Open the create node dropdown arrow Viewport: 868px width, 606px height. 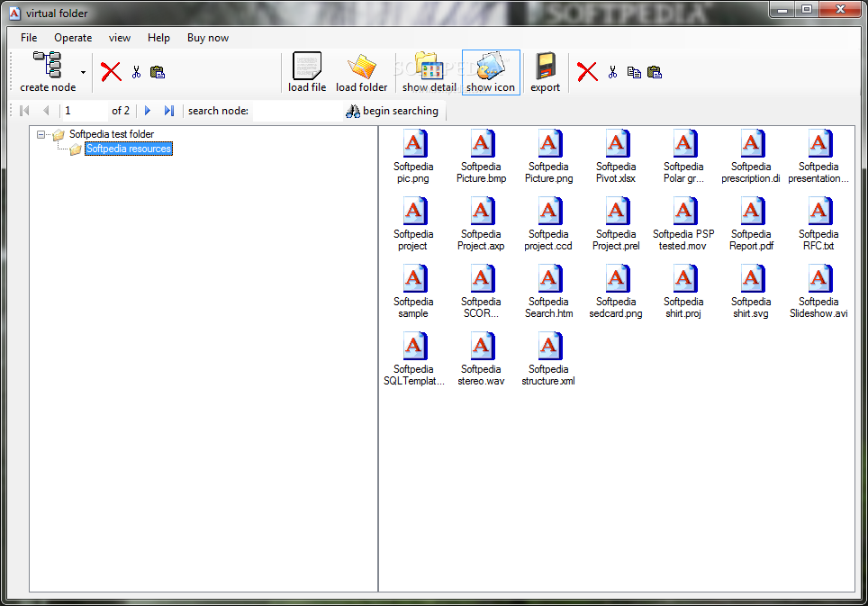pos(83,72)
